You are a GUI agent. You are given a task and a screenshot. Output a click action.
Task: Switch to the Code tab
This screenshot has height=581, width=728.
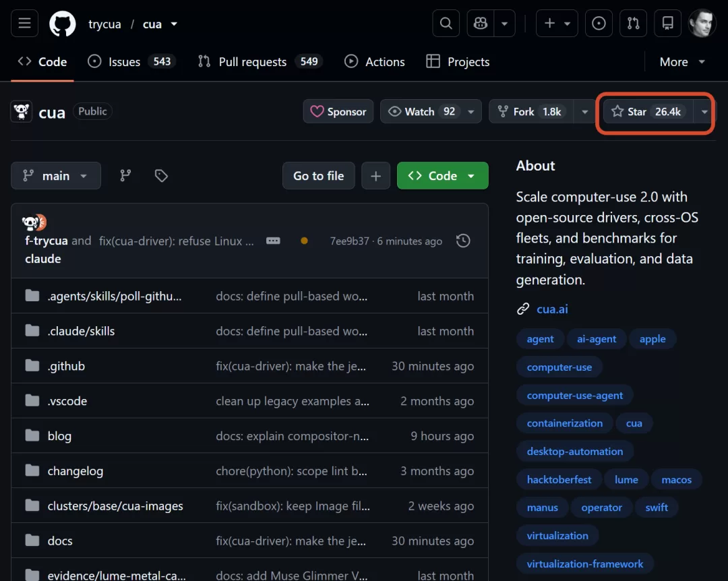[x=42, y=62]
